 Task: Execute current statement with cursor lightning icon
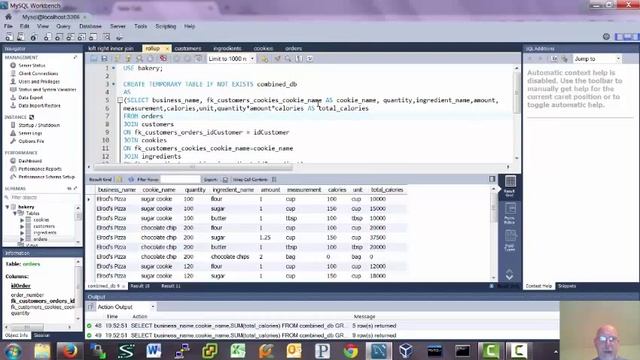pyautogui.click(x=128, y=59)
